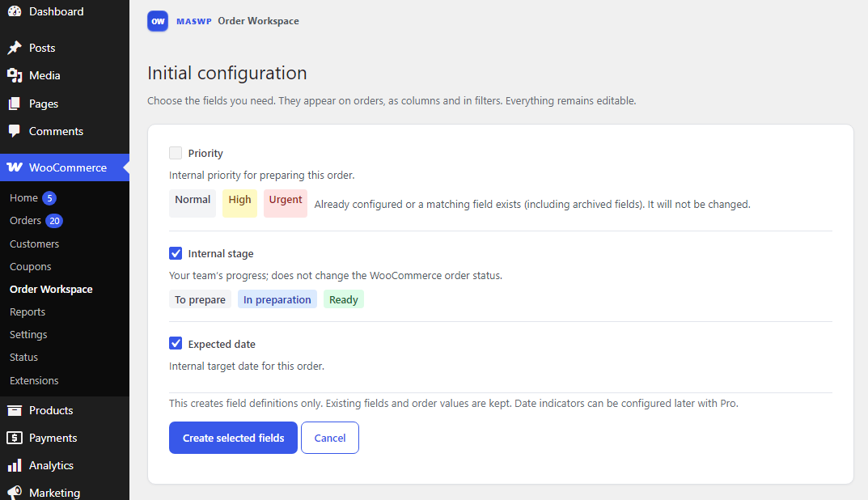This screenshot has height=500, width=868.
Task: Select the WooCommerce menu item
Action: pyautogui.click(x=65, y=167)
